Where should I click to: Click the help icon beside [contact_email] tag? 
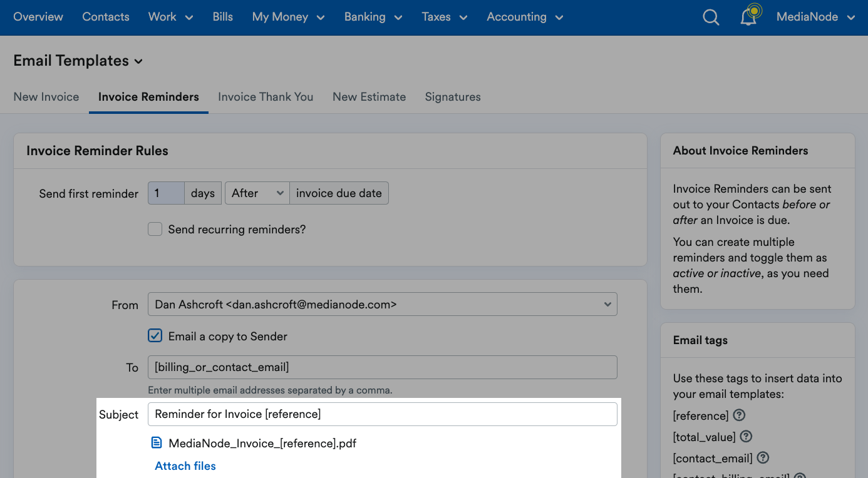[x=763, y=458]
